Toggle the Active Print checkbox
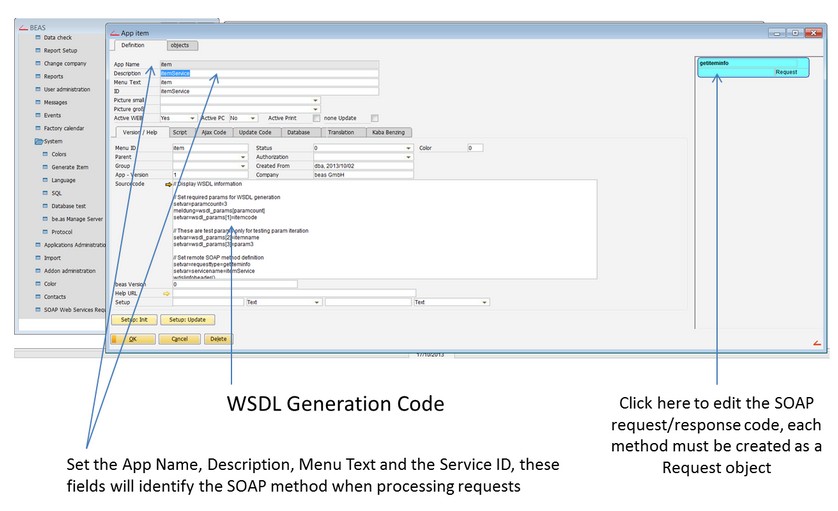 pyautogui.click(x=316, y=117)
